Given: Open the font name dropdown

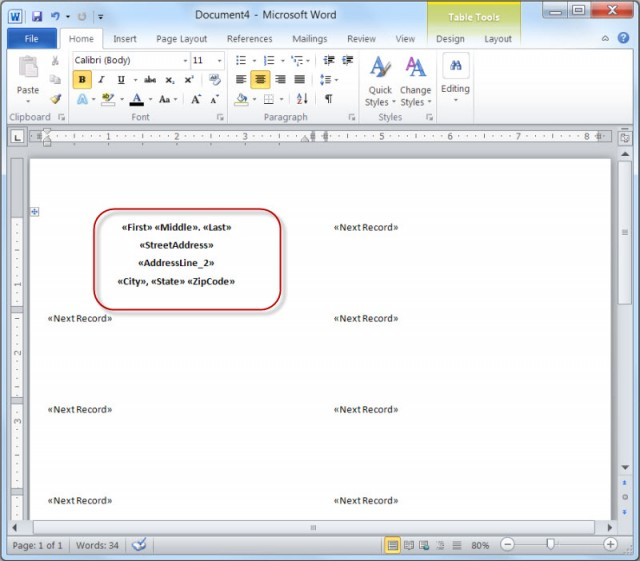Looking at the screenshot, I should click(x=185, y=61).
